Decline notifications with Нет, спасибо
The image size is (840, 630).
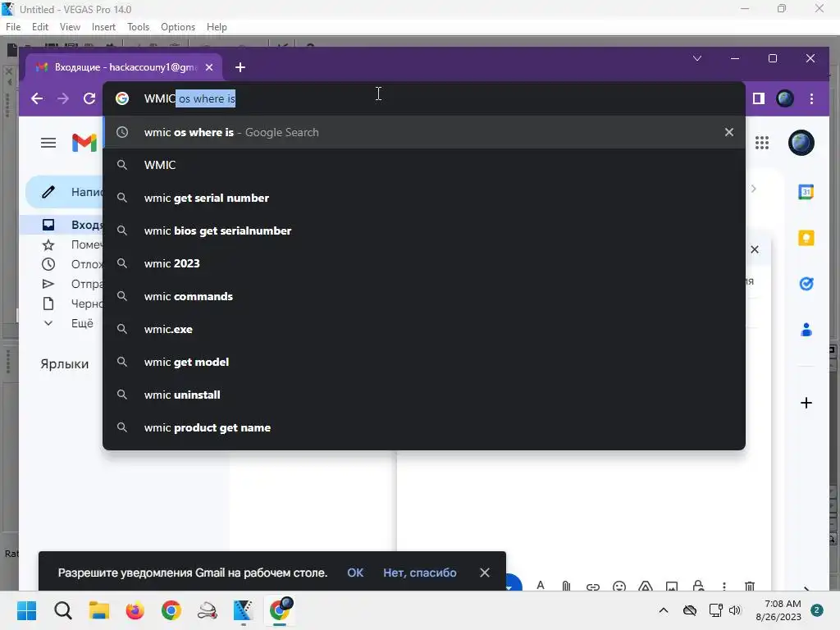coord(419,573)
